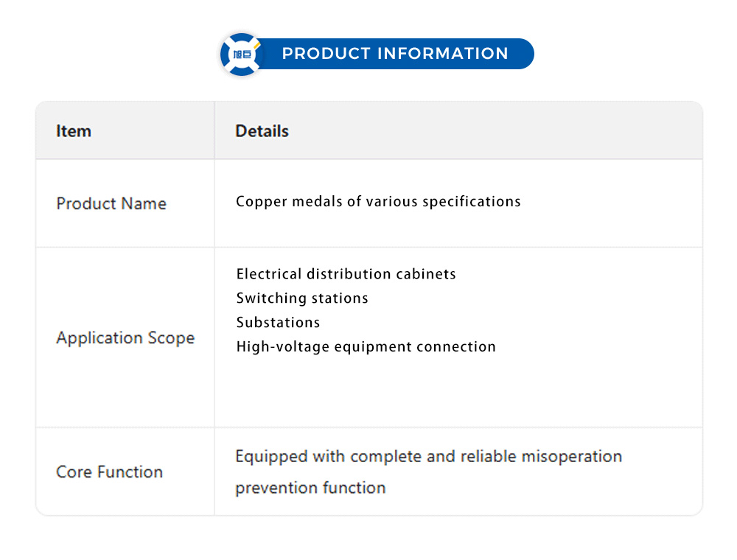The width and height of the screenshot is (737, 560).
Task: Click Equipped with complete and reliable misoperation text
Action: [x=428, y=456]
